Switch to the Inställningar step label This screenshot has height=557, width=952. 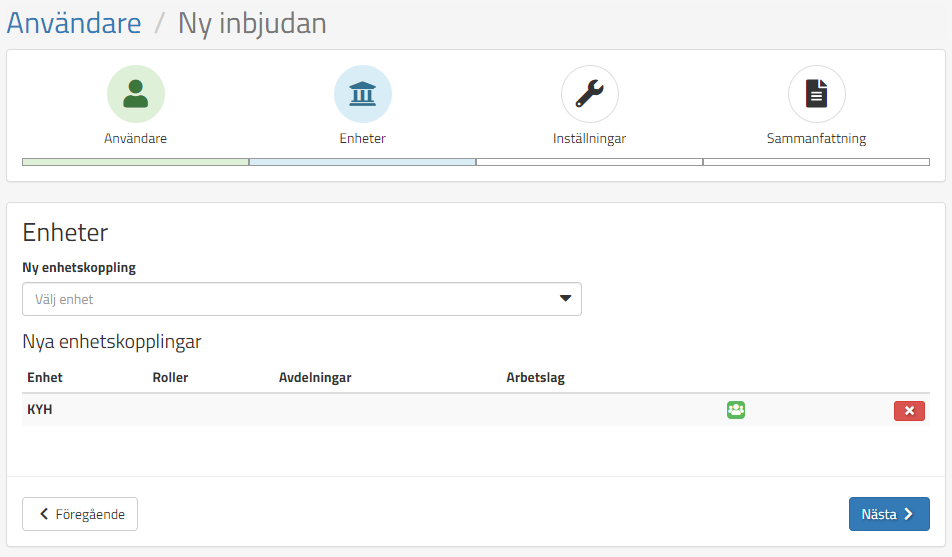589,139
